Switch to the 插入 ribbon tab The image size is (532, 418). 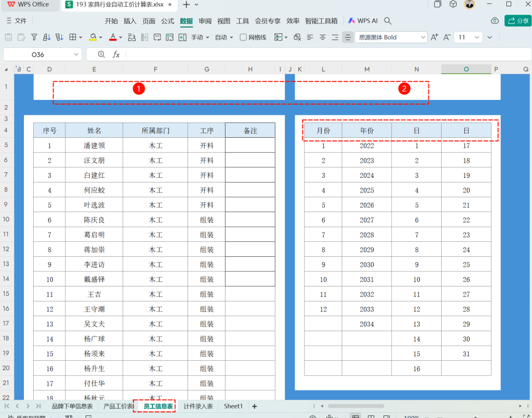(130, 21)
